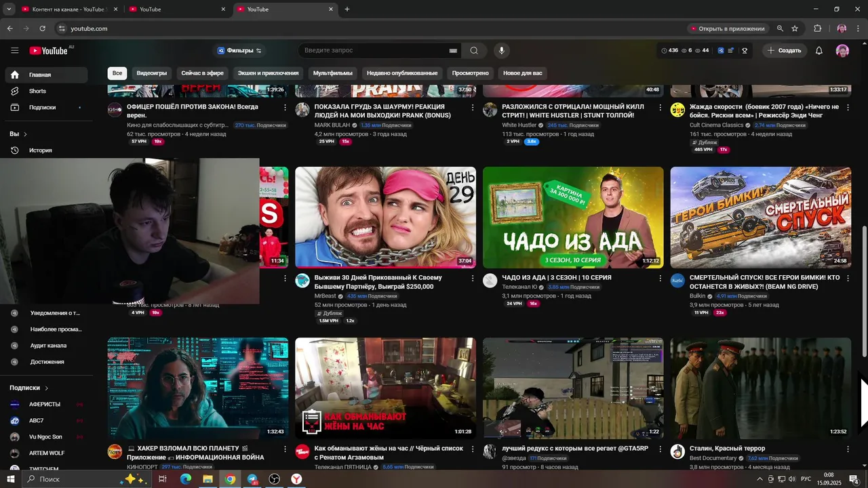Open the MrBeast chained couple thumbnail
868x488 pixels.
point(385,218)
